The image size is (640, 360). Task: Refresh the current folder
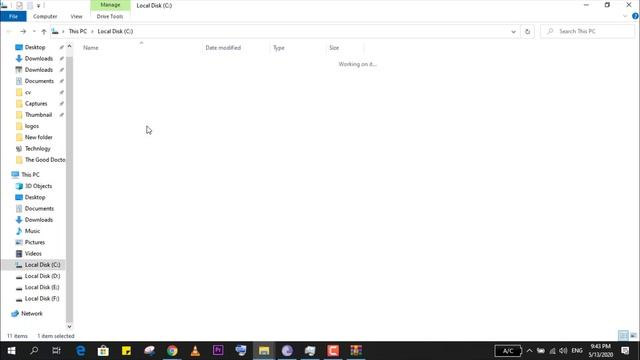coord(527,31)
